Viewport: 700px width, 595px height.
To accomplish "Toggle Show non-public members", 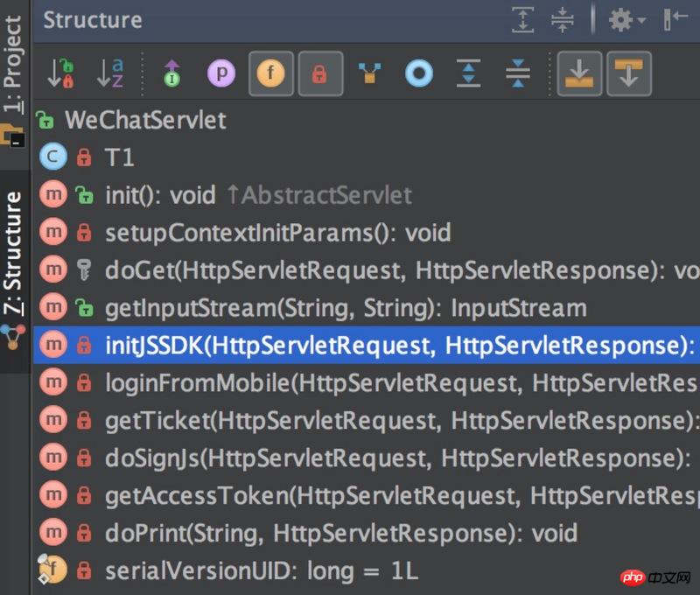I will point(320,73).
